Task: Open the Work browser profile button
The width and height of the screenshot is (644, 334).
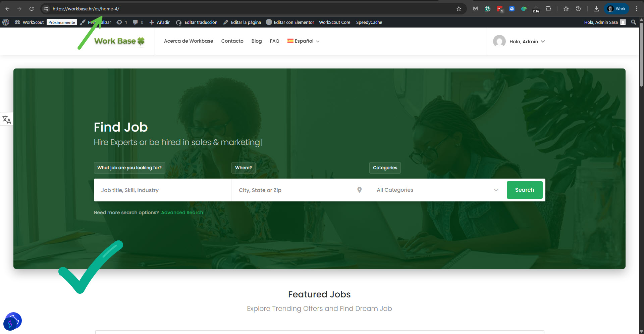Action: point(616,9)
